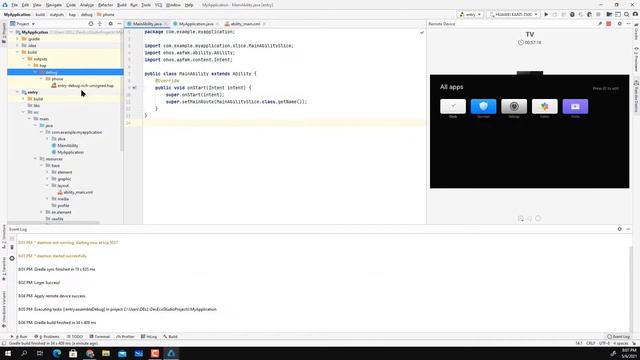Screen dimensions: 640x360
Task: Click the locate-file target icon in Project panel
Action: pos(91,24)
